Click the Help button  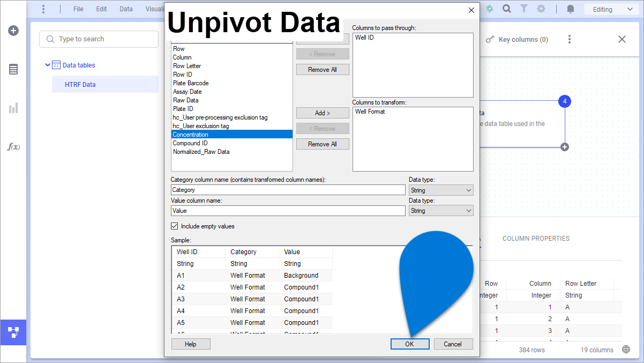191,344
